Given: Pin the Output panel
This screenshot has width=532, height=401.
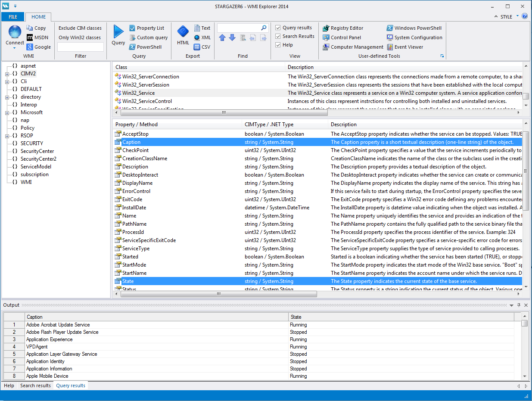Looking at the screenshot, I should pos(519,305).
